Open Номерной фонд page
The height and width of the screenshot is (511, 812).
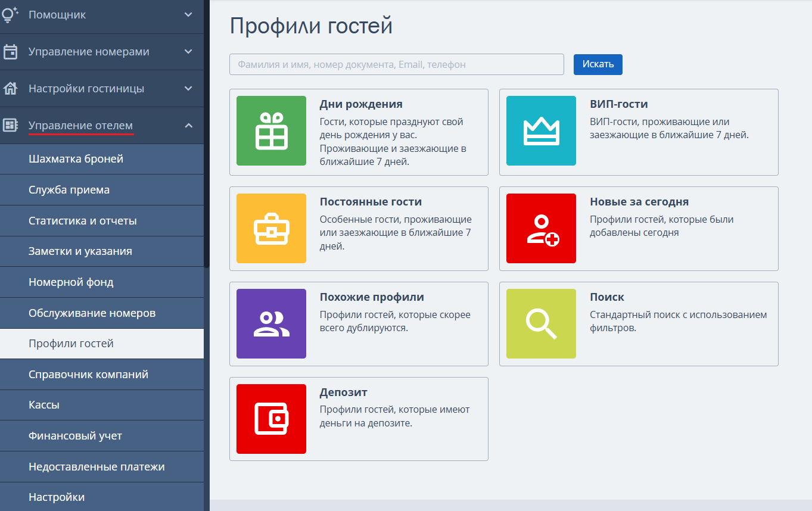(102, 282)
